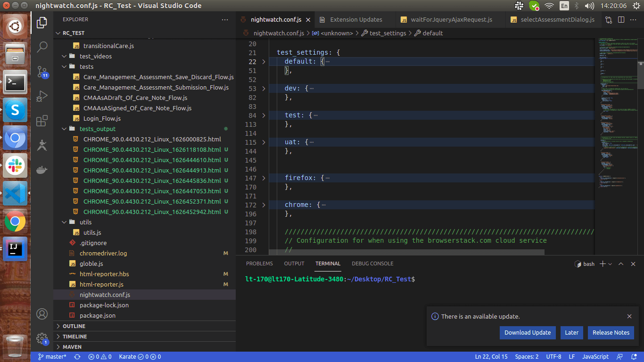644x362 pixels.
Task: Click the Docker icon in the activity bar
Action: coord(42,170)
